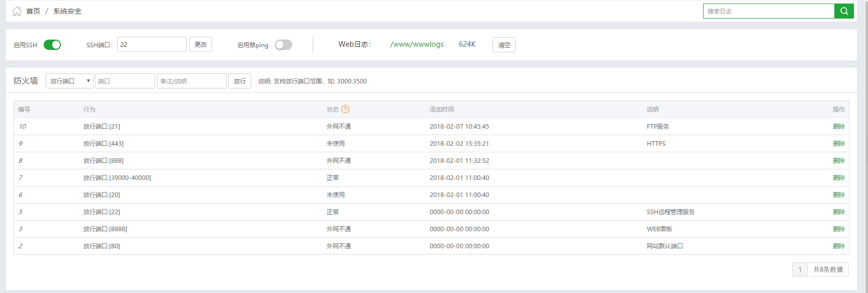Screen dimensions: 868x293
Task: Click 放行端口:[8888] cell
Action: 105,229
